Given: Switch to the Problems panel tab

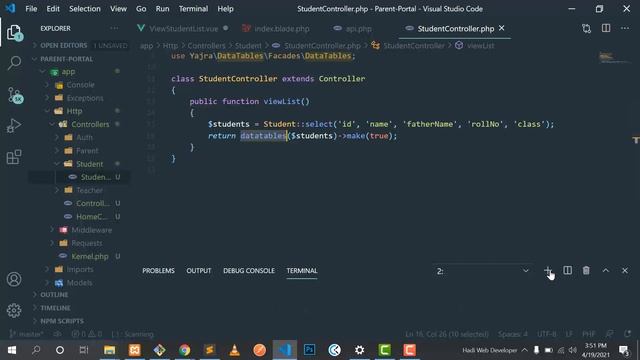Looking at the screenshot, I should point(158,271).
